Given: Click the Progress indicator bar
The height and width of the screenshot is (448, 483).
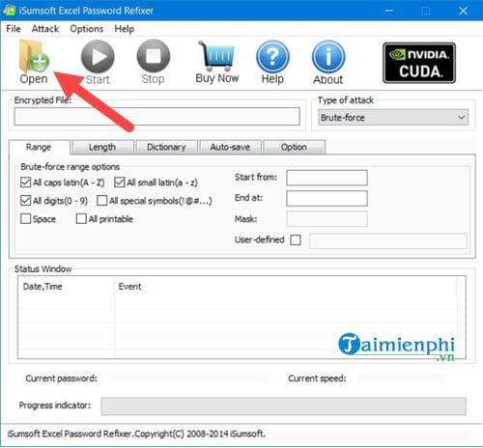Looking at the screenshot, I should (x=283, y=406).
